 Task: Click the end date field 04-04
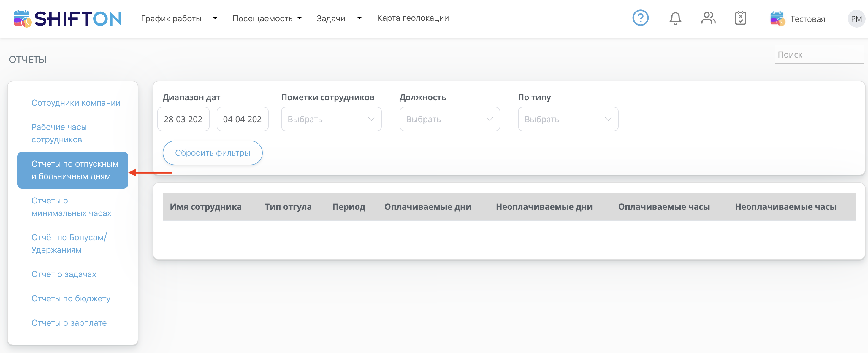pos(242,119)
